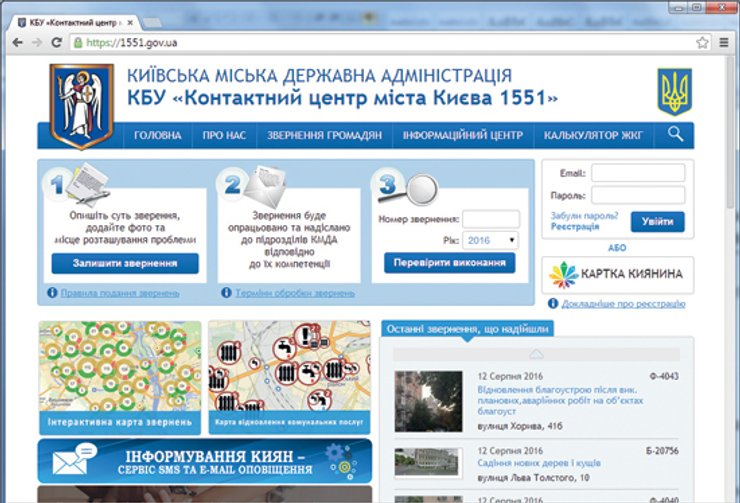Click the magnifier search icon in navigation bar
Screen dimensions: 740x503
coord(676,135)
